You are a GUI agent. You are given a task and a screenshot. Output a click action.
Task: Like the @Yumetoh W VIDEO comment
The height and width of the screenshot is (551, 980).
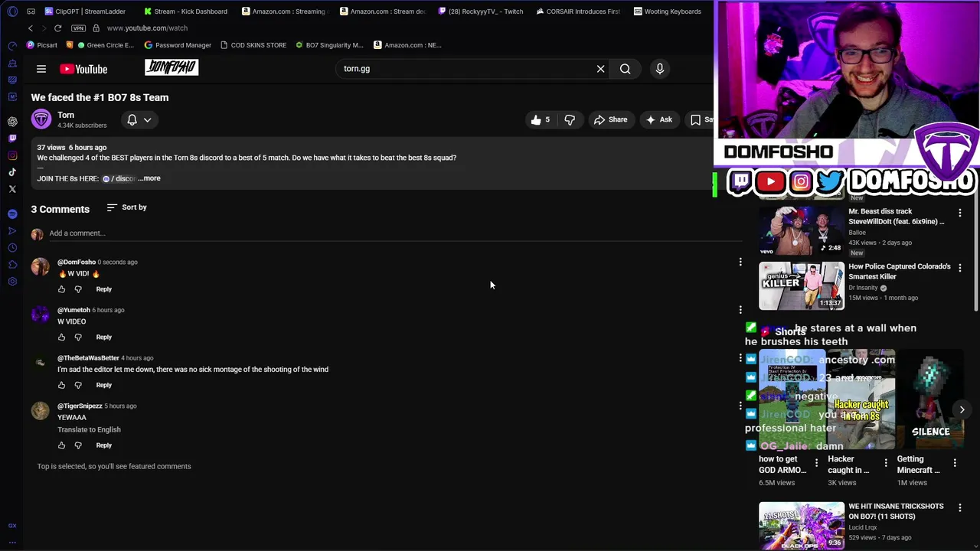[62, 337]
